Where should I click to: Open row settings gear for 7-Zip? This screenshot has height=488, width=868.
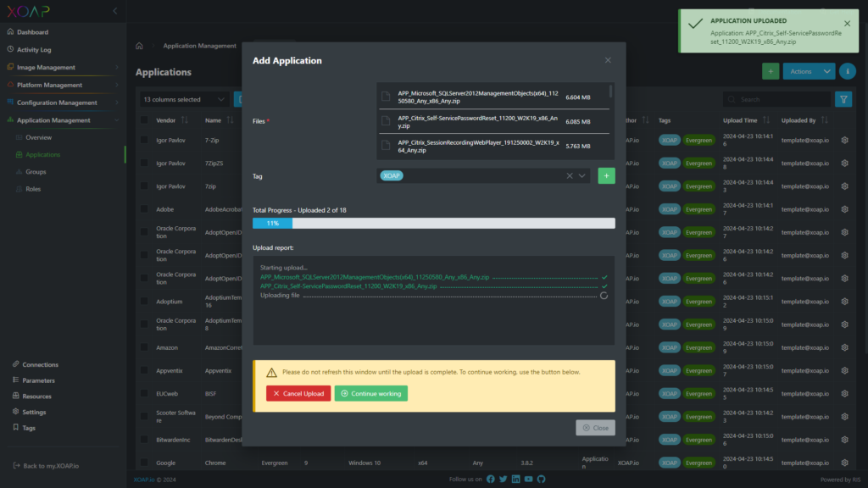tap(845, 140)
